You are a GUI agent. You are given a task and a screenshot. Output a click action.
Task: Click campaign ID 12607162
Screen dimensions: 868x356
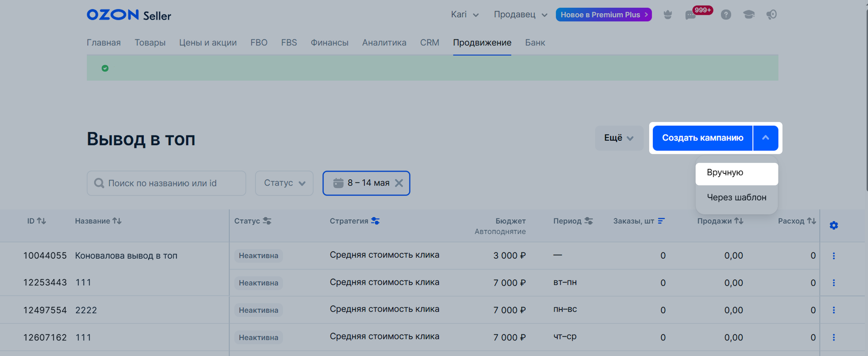point(45,338)
